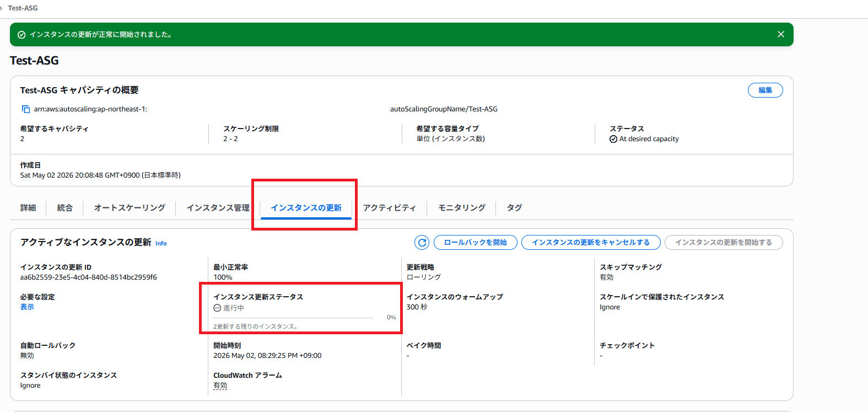Click the banner message インスタンスの更新が正常に開始されました
This screenshot has width=868, height=412.
click(101, 34)
